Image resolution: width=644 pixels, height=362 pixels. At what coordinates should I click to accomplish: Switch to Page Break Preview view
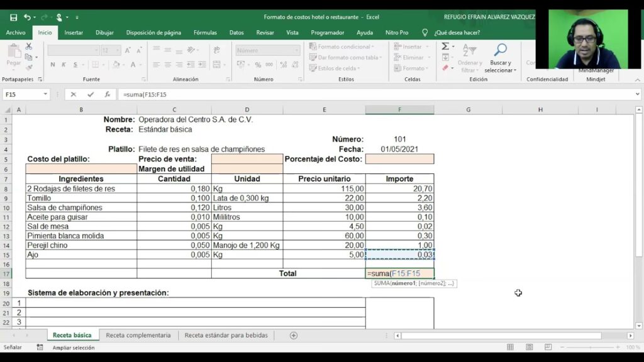[545, 347]
